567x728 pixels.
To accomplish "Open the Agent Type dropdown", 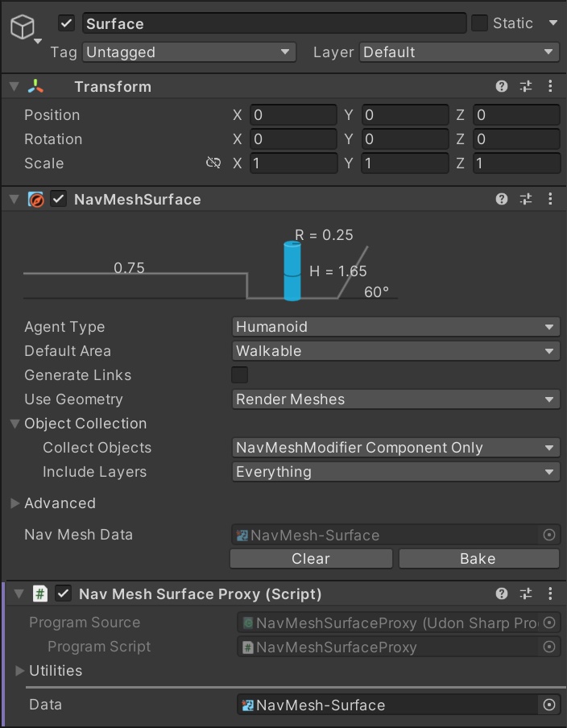I will tap(395, 327).
